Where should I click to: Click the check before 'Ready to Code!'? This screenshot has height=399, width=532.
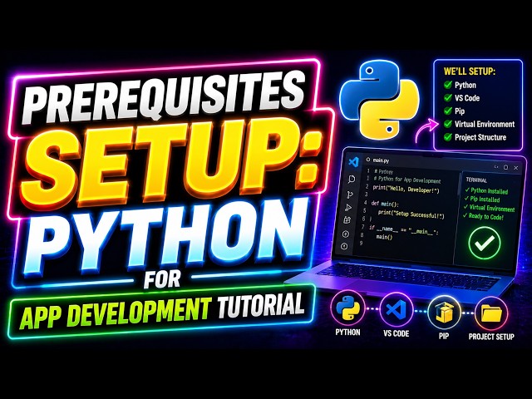pos(465,215)
